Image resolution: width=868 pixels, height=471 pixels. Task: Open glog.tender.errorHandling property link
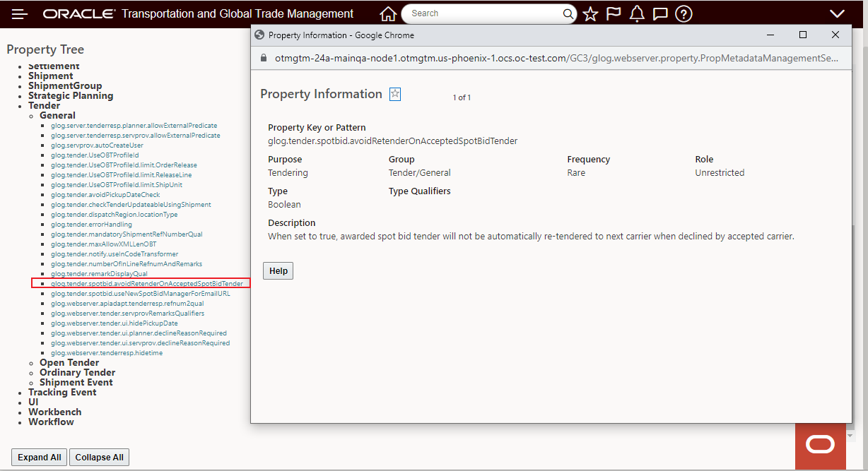91,224
